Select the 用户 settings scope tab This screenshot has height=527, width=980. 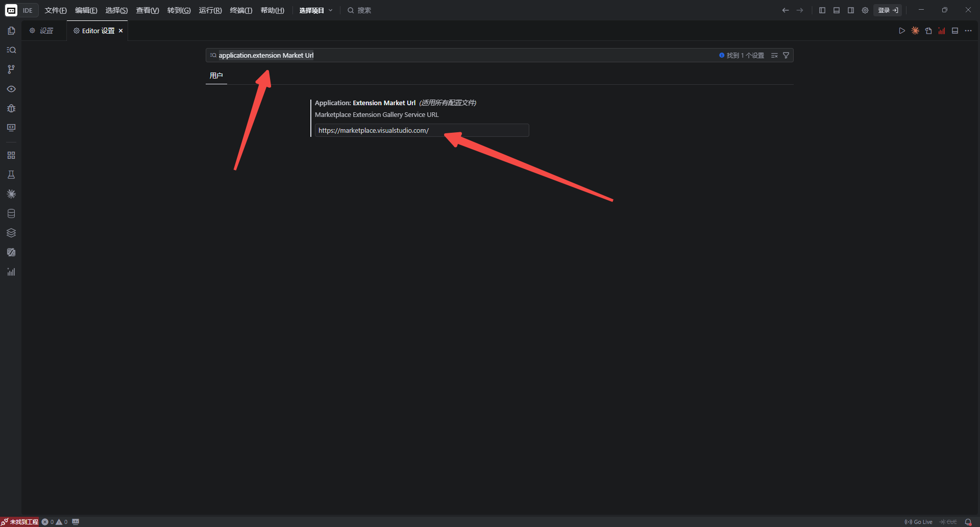pos(216,76)
